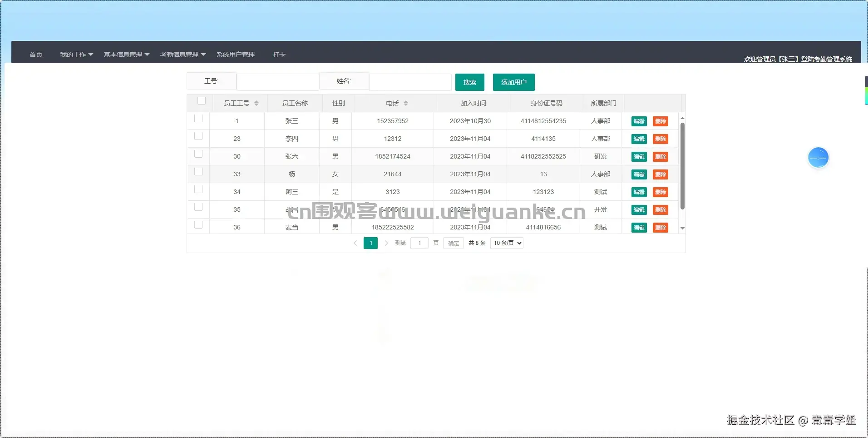Click the 身份证号码 column header

(x=547, y=104)
